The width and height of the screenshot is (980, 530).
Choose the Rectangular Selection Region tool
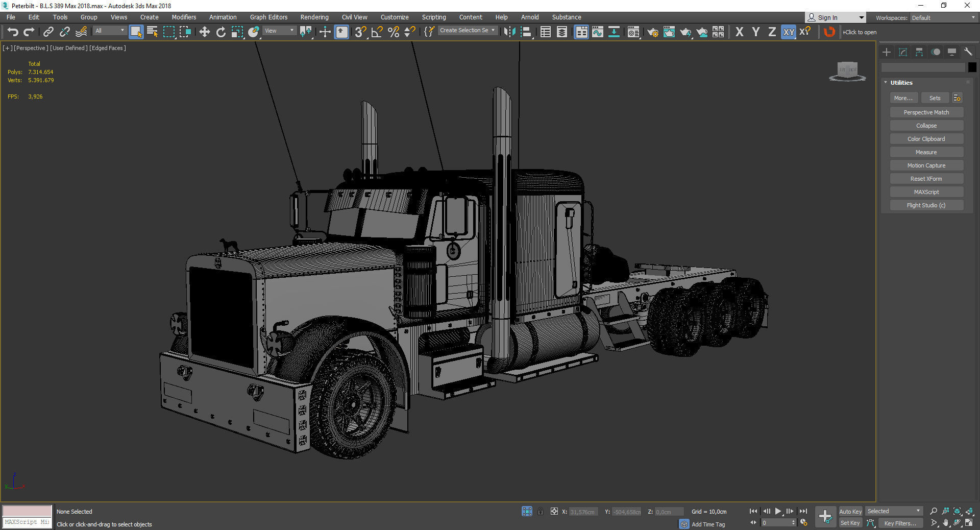(x=168, y=32)
